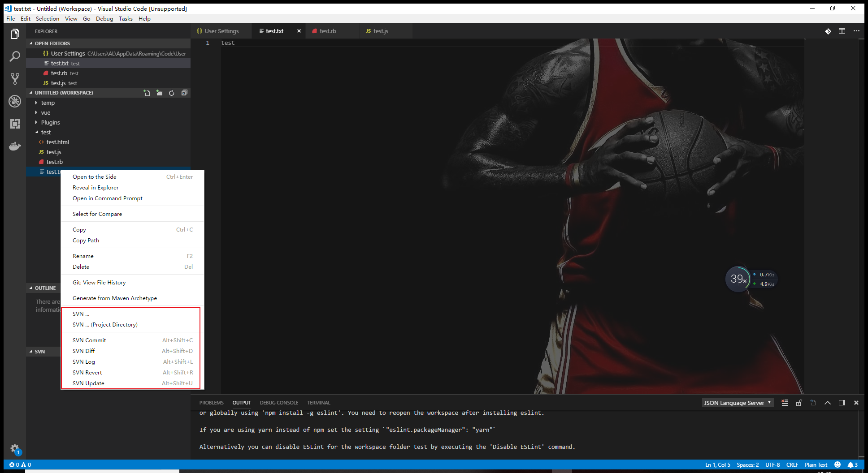Open the Source Control view

15,79
